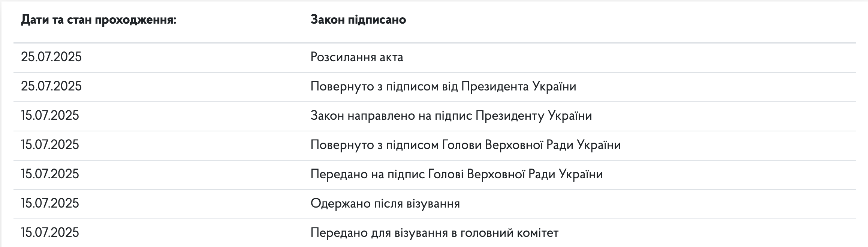
Task: Click 'Повернуто з підписом від Президента України'
Action: pyautogui.click(x=443, y=86)
